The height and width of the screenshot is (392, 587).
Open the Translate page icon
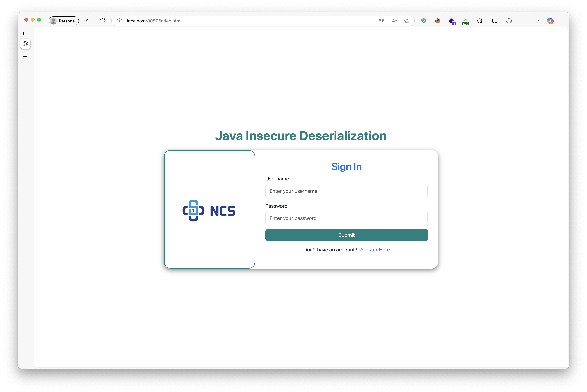[x=381, y=21]
